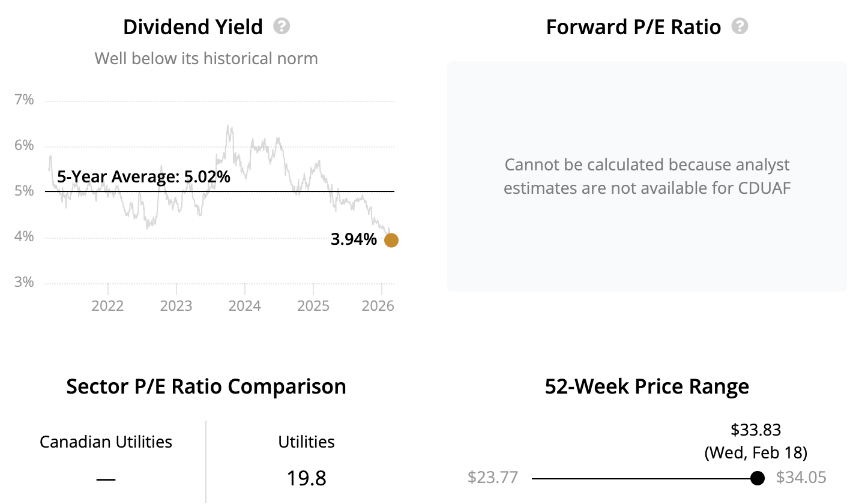Select the 5-Year Average: 5.02% label
The height and width of the screenshot is (504, 856).
click(x=143, y=177)
